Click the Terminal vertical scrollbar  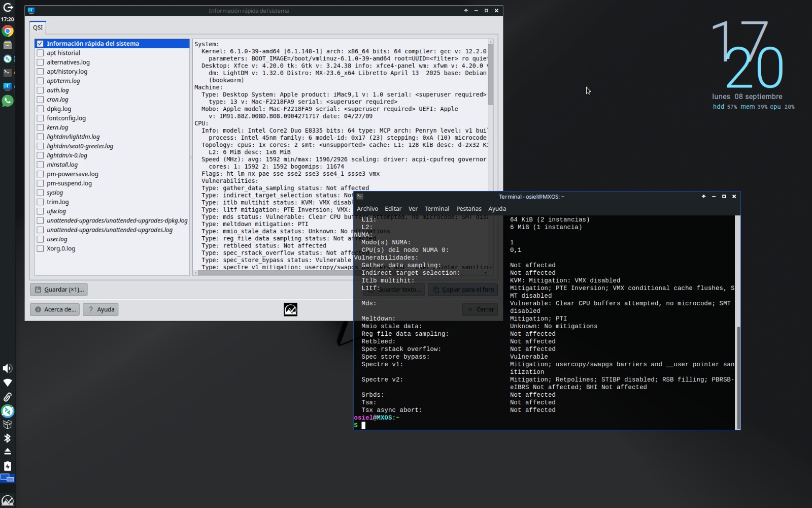point(738,377)
